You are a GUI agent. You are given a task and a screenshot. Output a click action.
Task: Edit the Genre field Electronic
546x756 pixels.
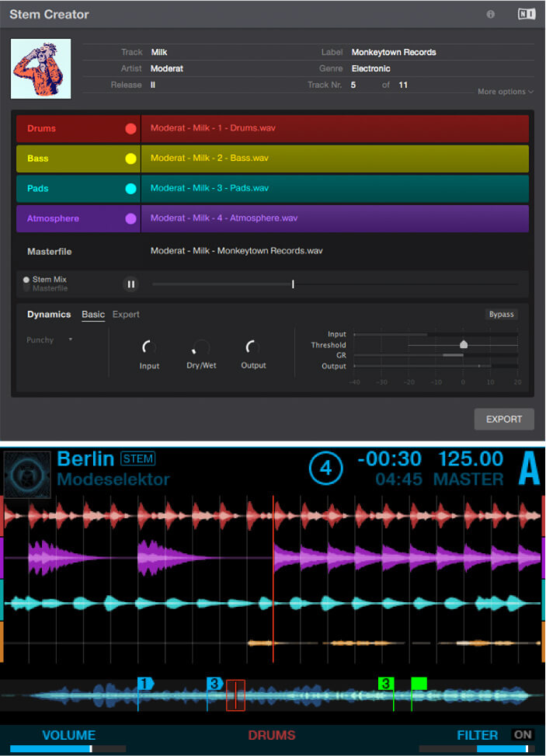371,68
